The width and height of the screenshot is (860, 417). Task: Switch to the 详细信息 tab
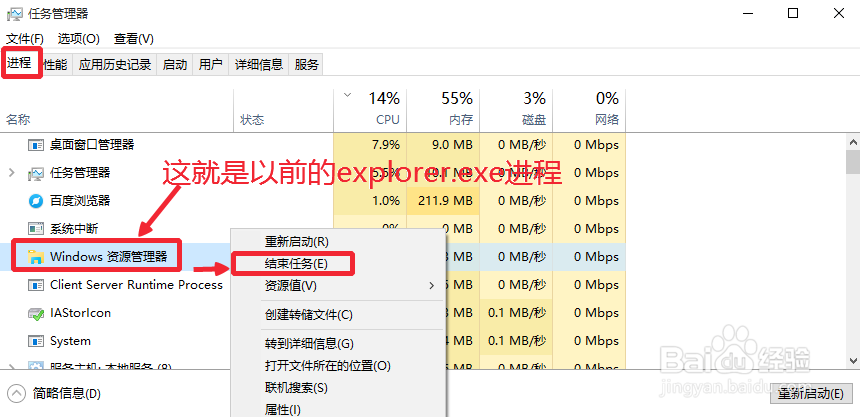(x=259, y=65)
